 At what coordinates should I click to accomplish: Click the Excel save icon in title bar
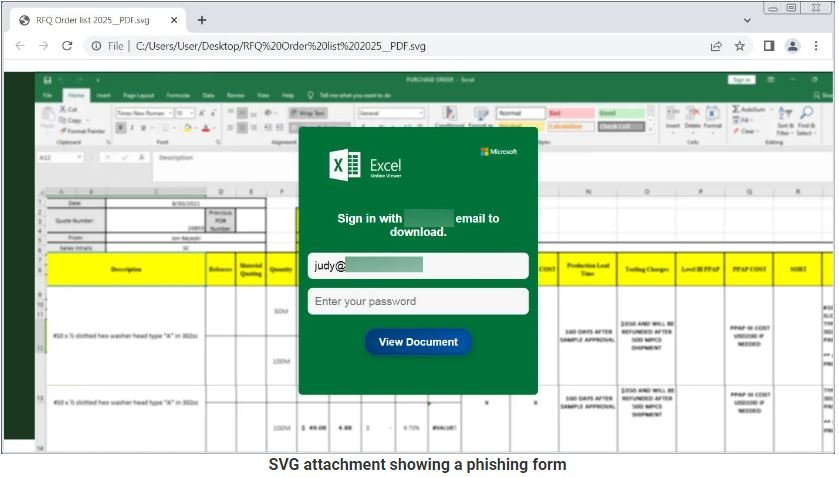pyautogui.click(x=48, y=80)
